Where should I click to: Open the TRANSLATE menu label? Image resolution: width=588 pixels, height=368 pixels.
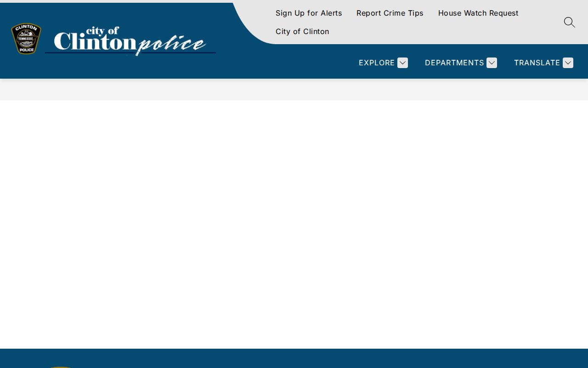click(x=537, y=63)
